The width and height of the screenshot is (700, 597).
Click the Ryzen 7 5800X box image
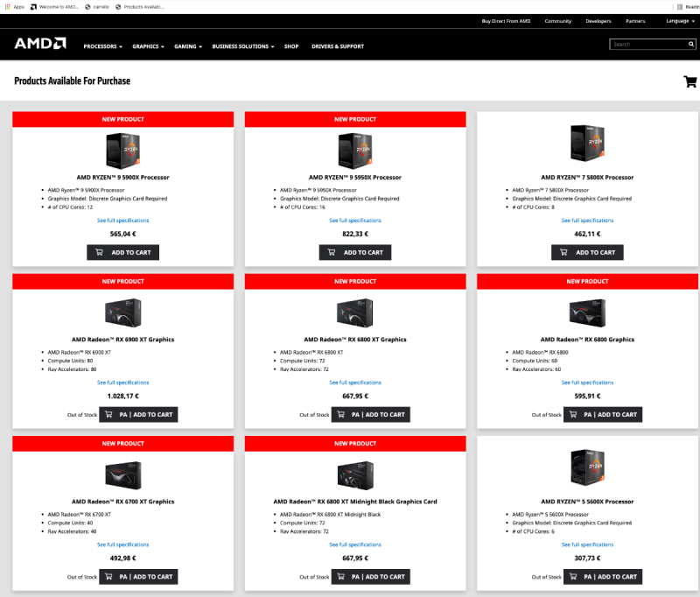(587, 143)
